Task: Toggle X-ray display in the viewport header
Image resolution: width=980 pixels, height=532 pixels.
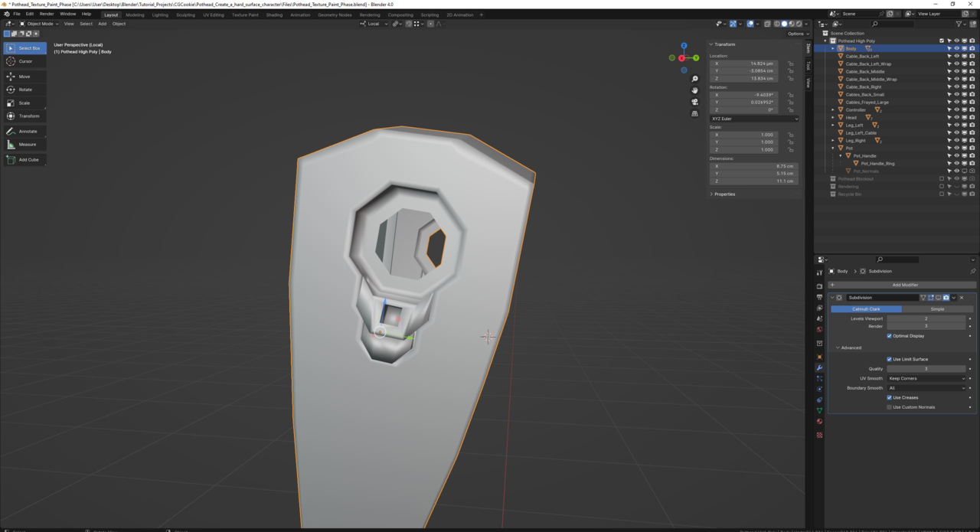Action: [768, 24]
